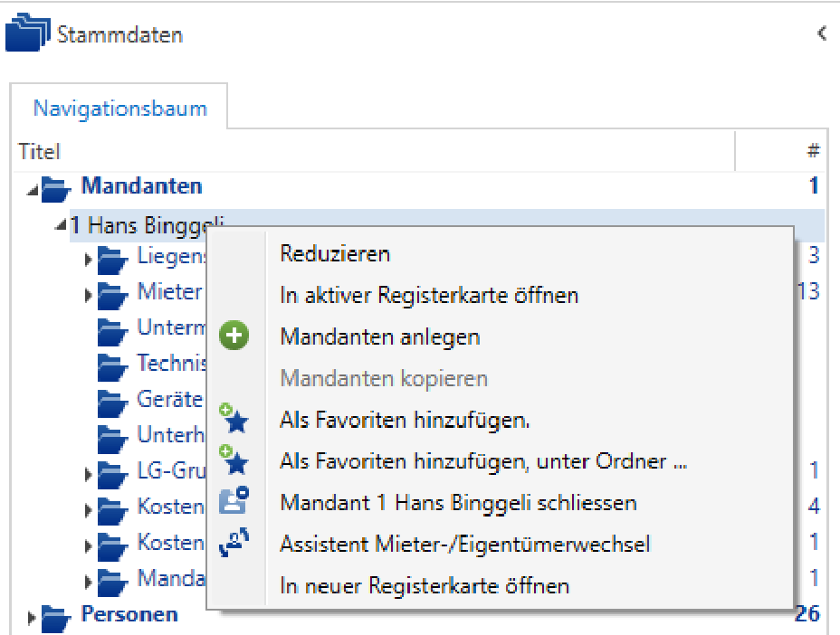Click the Geräte folder icon
The image size is (840, 635).
113,403
